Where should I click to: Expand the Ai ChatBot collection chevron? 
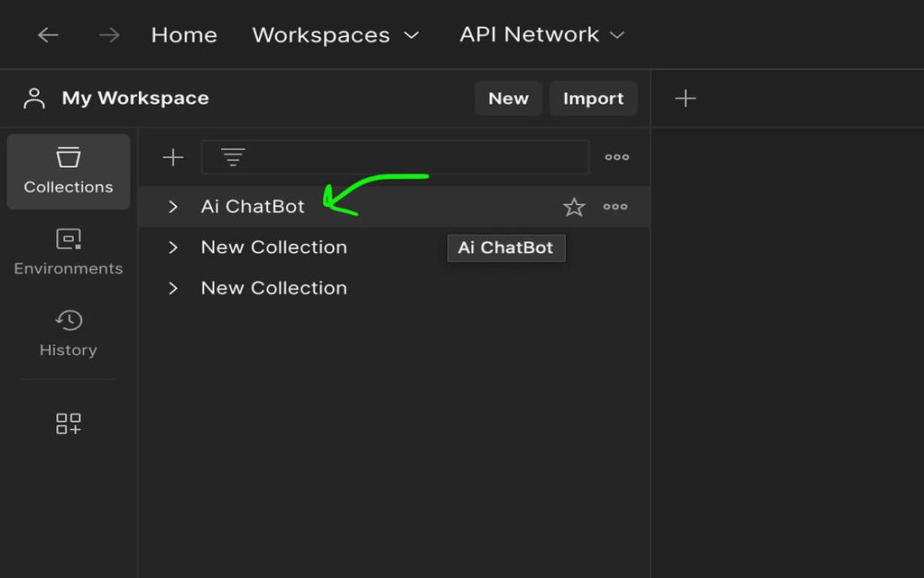173,207
